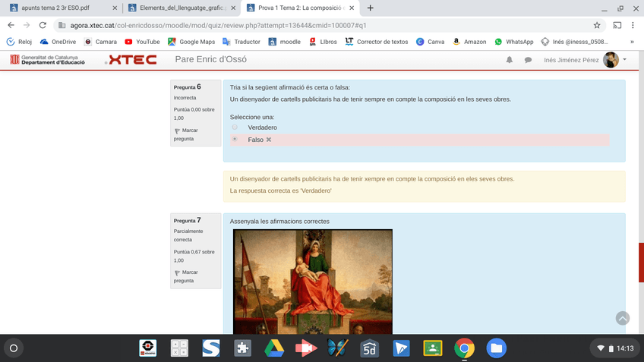Open Chrome from the shelf
The width and height of the screenshot is (644, 362).
coord(465,348)
